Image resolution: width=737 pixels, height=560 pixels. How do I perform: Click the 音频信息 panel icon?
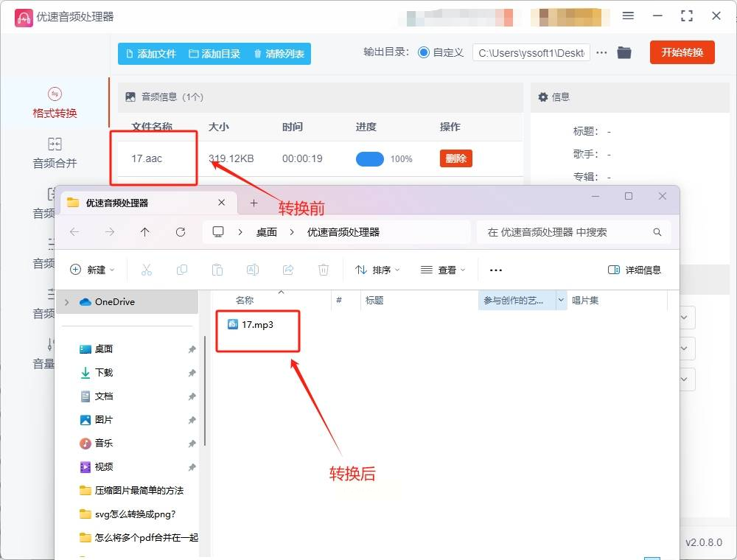pyautogui.click(x=130, y=97)
